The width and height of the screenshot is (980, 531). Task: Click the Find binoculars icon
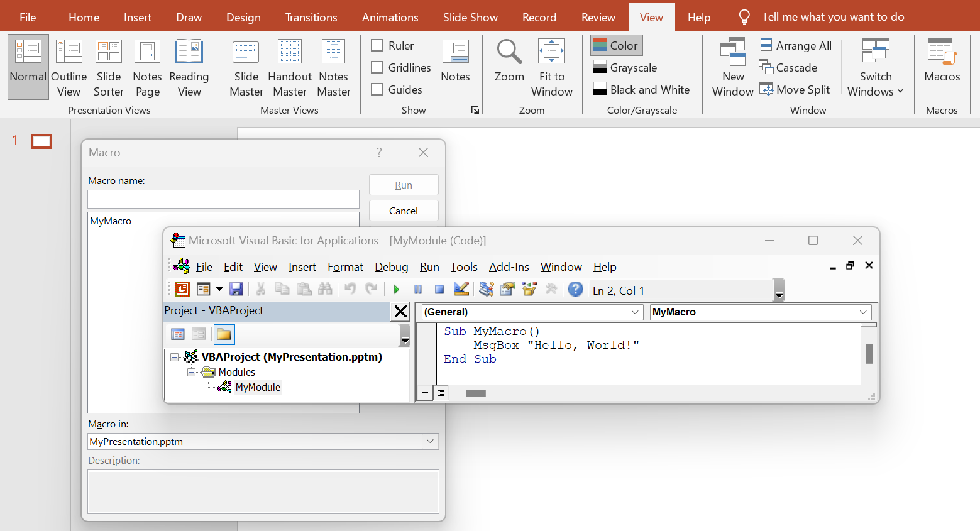point(325,289)
